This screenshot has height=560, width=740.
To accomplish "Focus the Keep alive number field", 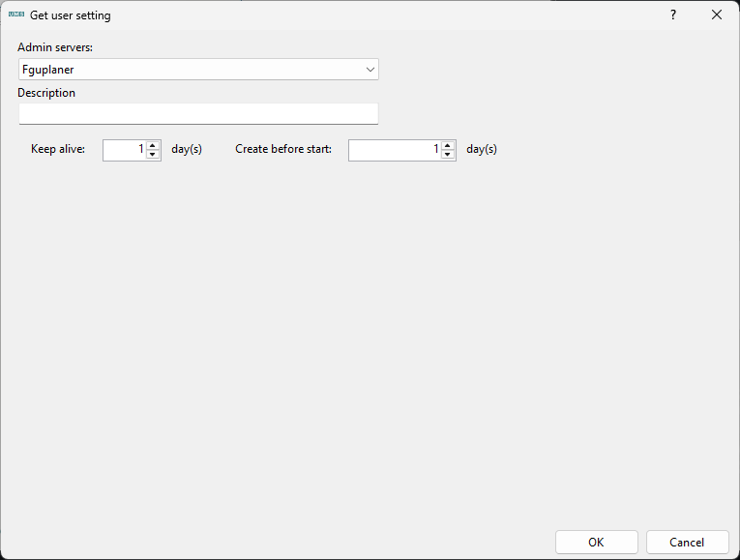I will coord(124,150).
